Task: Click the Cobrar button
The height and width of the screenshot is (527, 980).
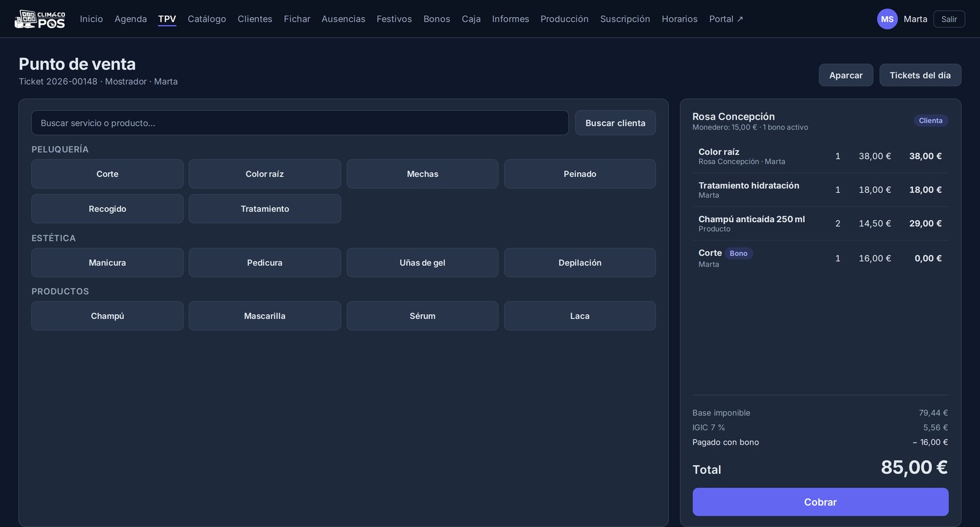Action: pyautogui.click(x=820, y=502)
